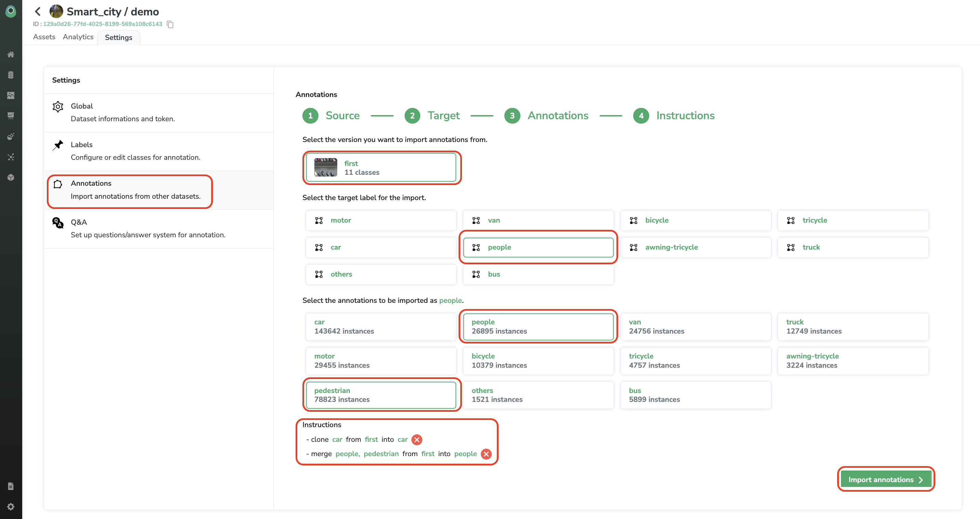The image size is (980, 519).
Task: Select the truck target label
Action: point(853,247)
